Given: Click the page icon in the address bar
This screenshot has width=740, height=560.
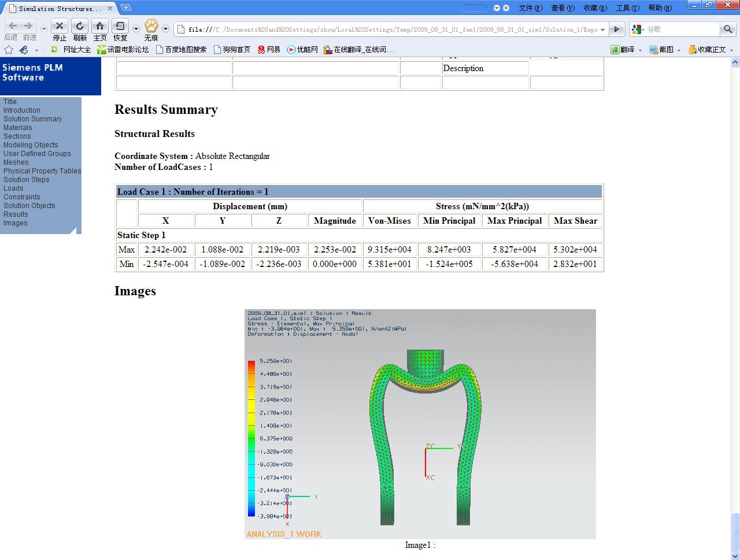Looking at the screenshot, I should click(181, 29).
